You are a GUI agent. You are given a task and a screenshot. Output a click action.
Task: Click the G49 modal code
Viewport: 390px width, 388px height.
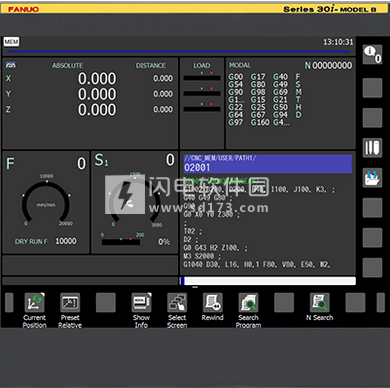[280, 84]
